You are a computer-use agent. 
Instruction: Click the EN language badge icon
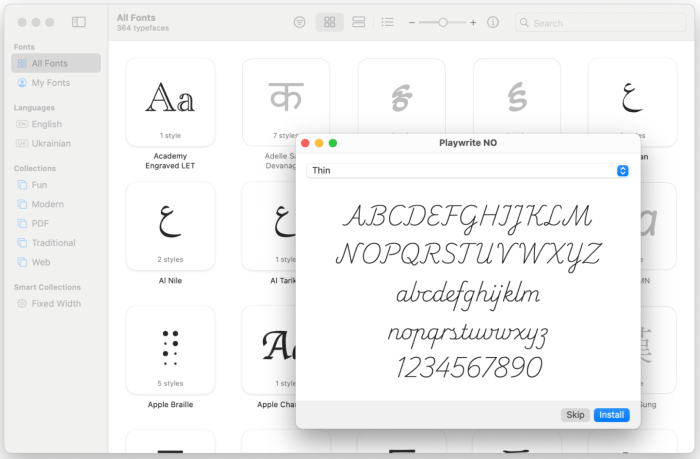click(x=22, y=124)
